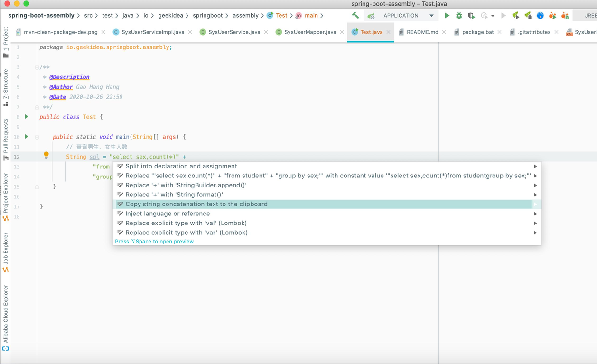Click the run gutter icon beside class Test
597x364 pixels.
[x=27, y=117]
